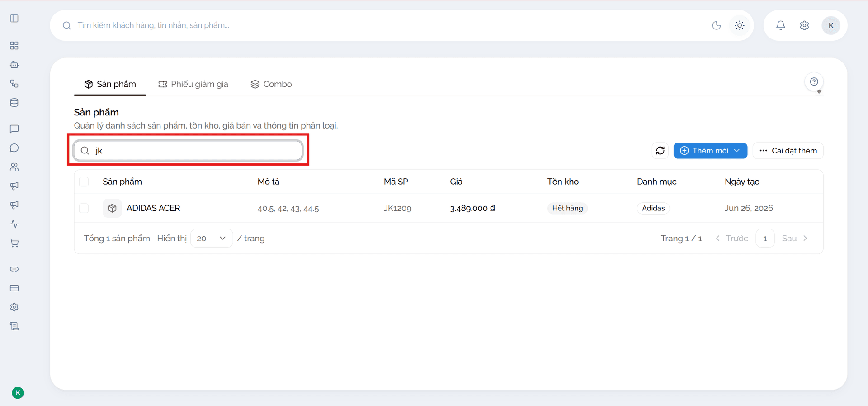The width and height of the screenshot is (868, 406).
Task: Switch to the Sản phẩm tab
Action: click(x=110, y=84)
